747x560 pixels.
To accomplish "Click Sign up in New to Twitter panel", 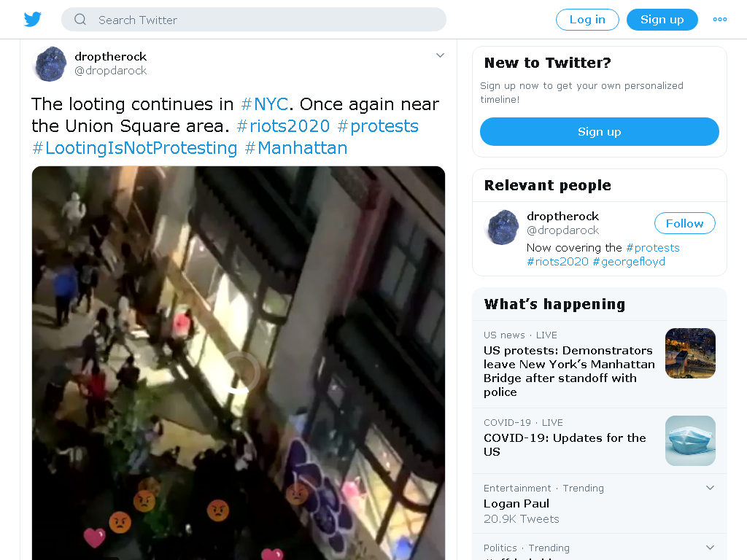I will tap(599, 131).
